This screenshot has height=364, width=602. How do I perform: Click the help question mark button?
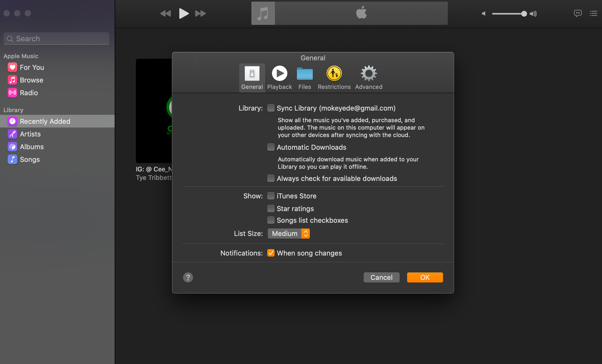pos(188,277)
